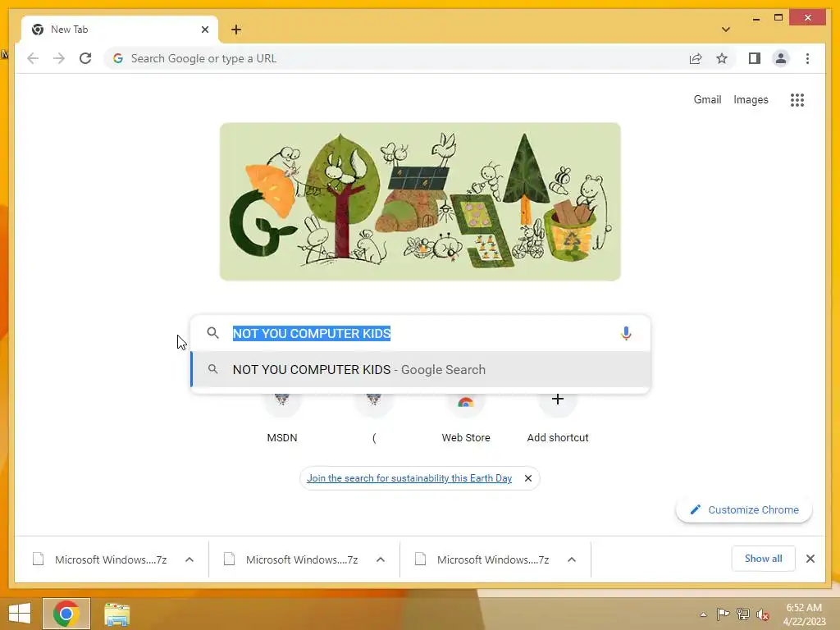
Task: Open the tab search dropdown chevron
Action: click(726, 30)
